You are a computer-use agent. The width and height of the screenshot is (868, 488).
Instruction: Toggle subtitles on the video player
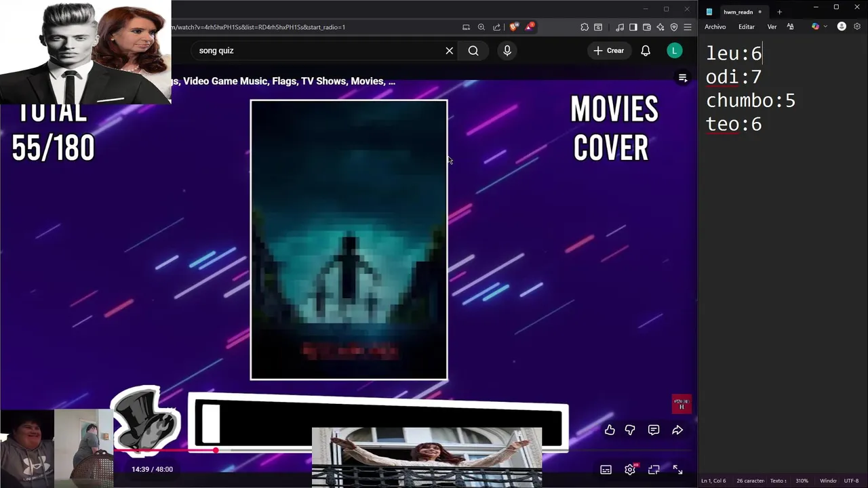pyautogui.click(x=606, y=470)
